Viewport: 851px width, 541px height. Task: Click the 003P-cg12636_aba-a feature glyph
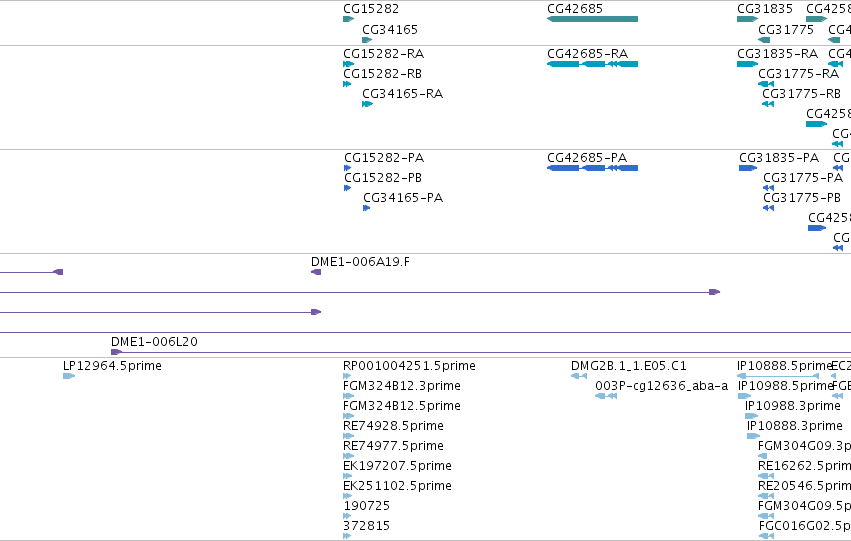click(606, 396)
